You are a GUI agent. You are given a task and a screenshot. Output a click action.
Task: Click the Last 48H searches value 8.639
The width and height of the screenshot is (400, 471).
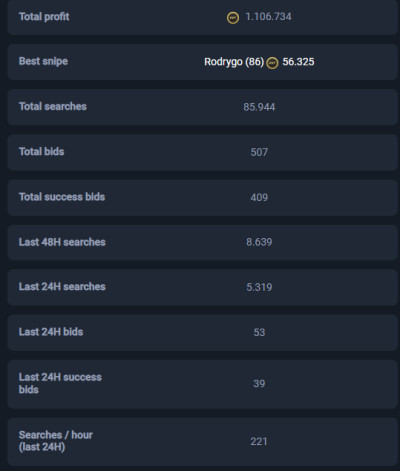point(259,242)
